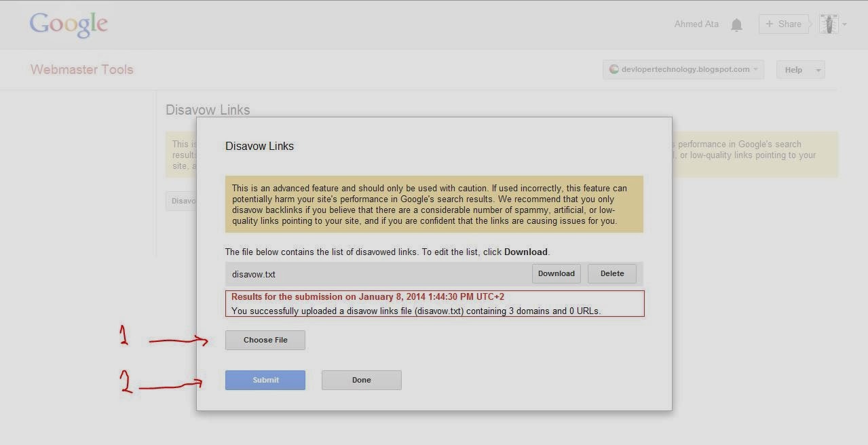
Task: Click the Google logo
Action: click(x=69, y=25)
